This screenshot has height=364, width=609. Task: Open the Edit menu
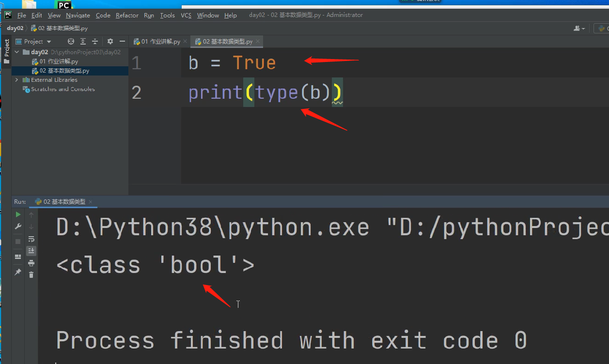coord(37,15)
